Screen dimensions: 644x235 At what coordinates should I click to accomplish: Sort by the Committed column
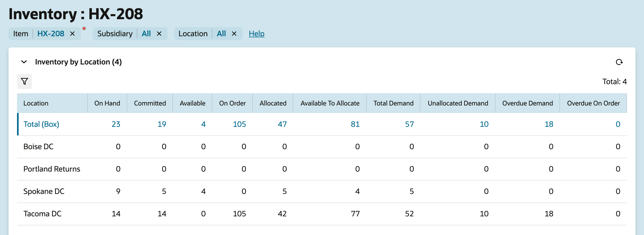150,103
